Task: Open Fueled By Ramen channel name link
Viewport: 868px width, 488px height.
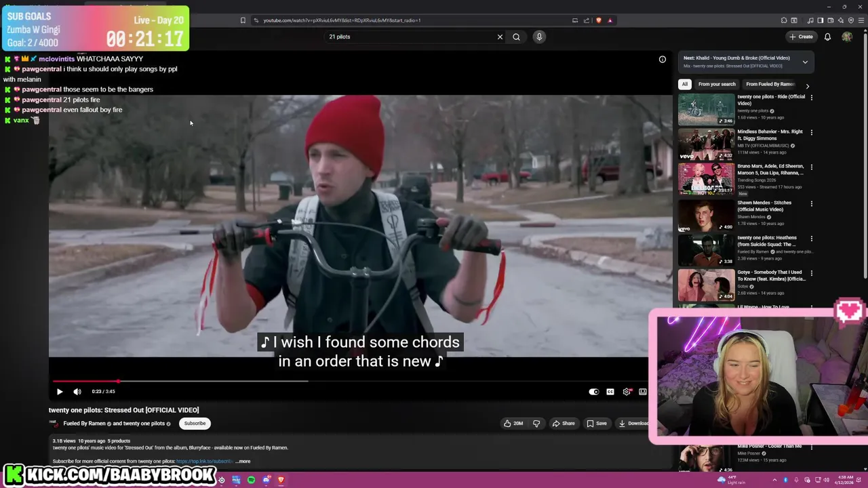Action: (x=84, y=424)
